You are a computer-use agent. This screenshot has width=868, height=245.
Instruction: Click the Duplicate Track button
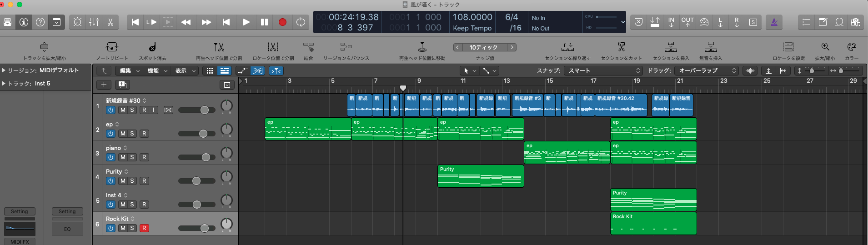coord(122,85)
